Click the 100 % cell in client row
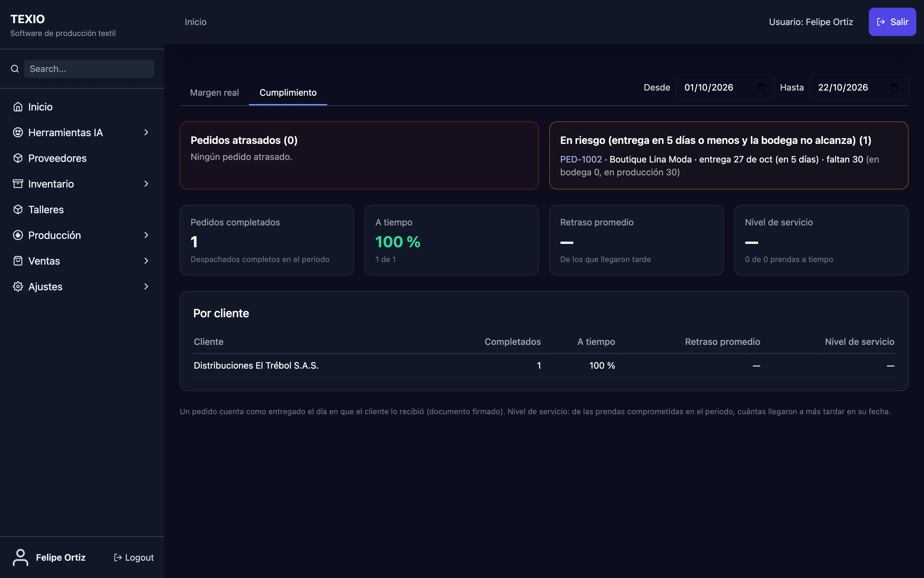The image size is (924, 578). [602, 365]
